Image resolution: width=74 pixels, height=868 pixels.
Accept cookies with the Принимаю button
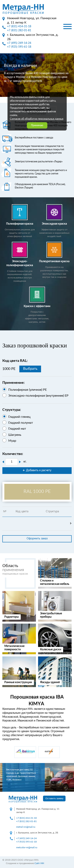pyautogui.click(x=37, y=125)
